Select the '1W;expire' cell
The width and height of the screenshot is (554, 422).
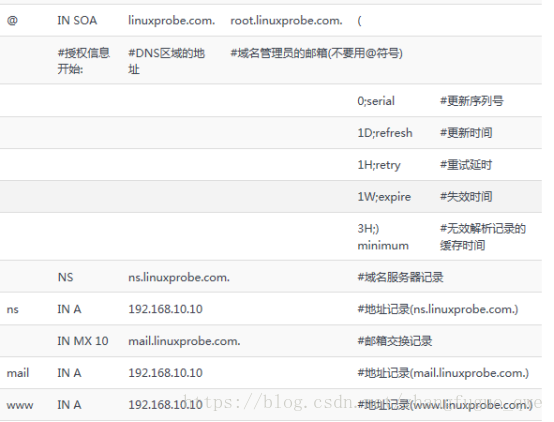click(384, 197)
